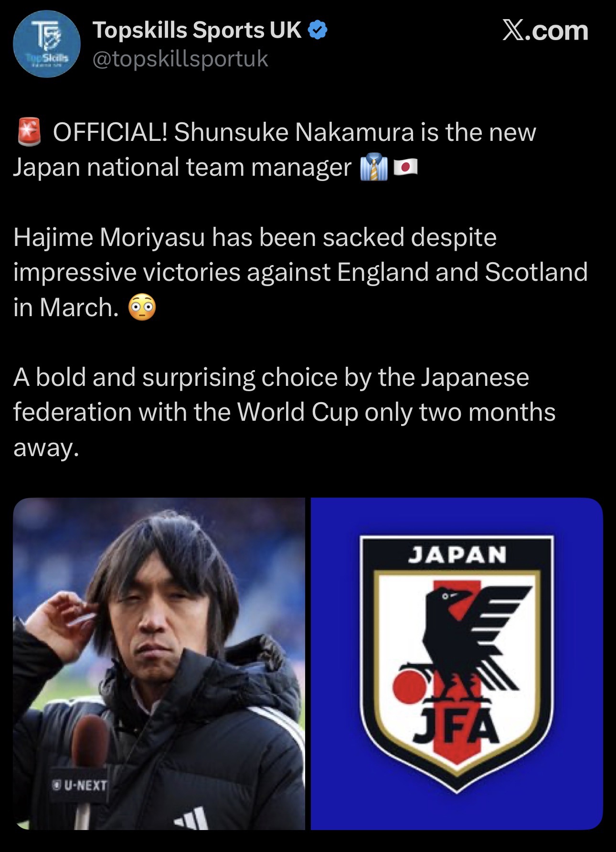Click the JAPAN text on the crest
Viewport: 616px width, 852px height.
pyautogui.click(x=457, y=555)
